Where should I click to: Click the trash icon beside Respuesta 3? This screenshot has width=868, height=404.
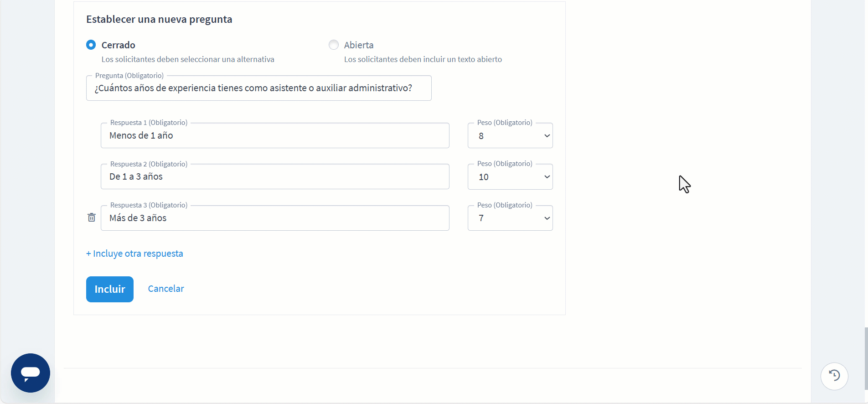[92, 218]
